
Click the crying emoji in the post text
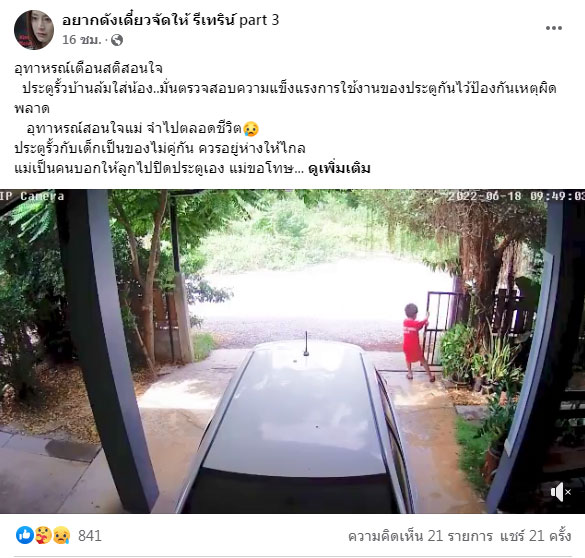click(251, 129)
